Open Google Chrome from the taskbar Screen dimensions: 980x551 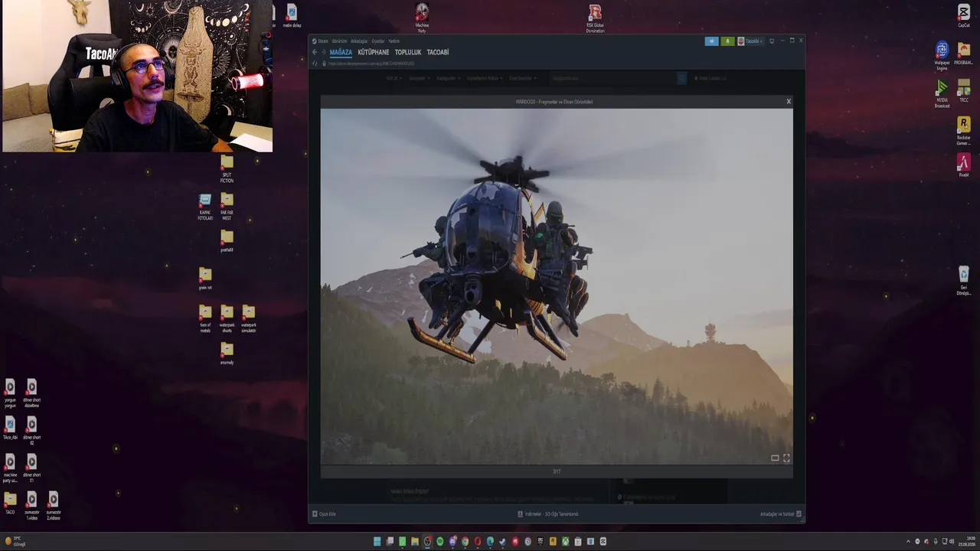point(465,542)
